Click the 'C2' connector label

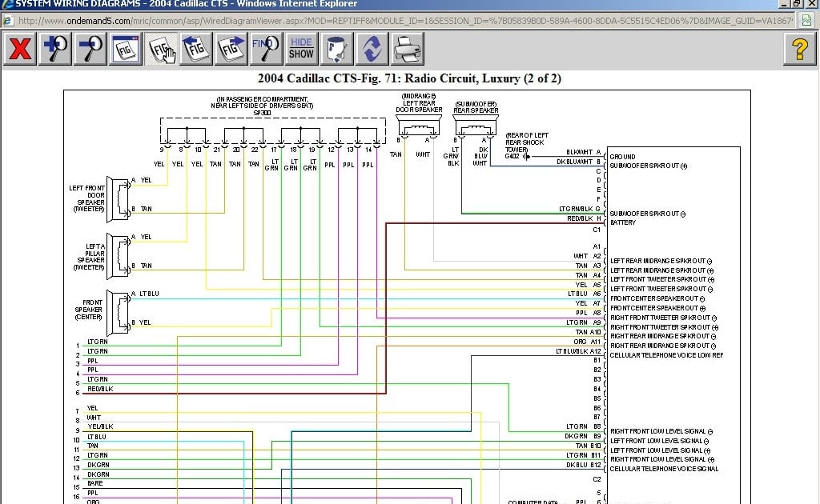pyautogui.click(x=597, y=479)
